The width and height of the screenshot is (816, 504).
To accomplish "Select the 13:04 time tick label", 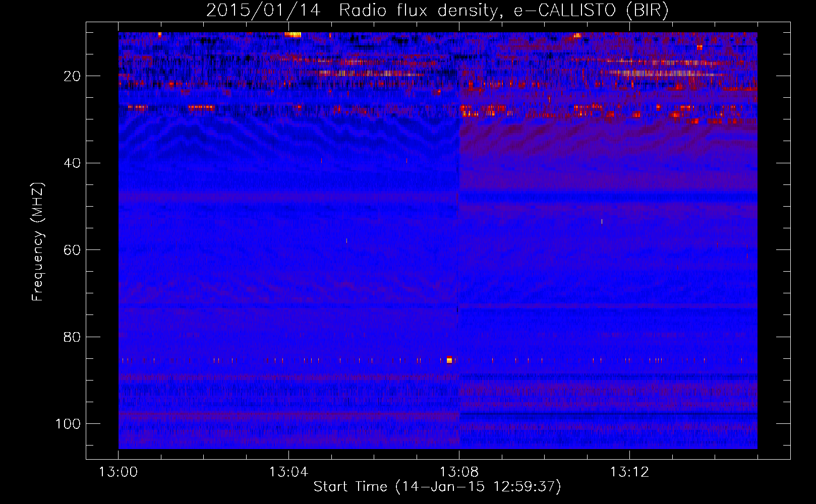I will [x=288, y=472].
